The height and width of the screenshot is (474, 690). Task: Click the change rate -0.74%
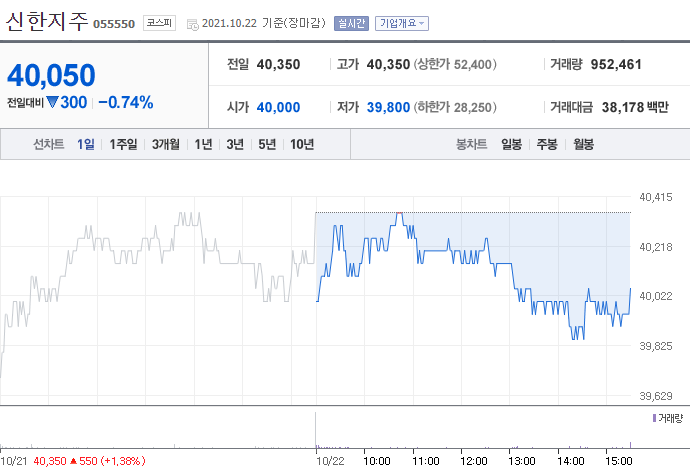126,102
